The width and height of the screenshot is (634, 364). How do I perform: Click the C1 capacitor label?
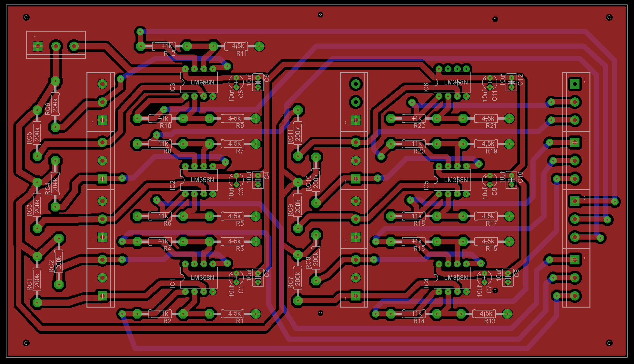point(241,290)
